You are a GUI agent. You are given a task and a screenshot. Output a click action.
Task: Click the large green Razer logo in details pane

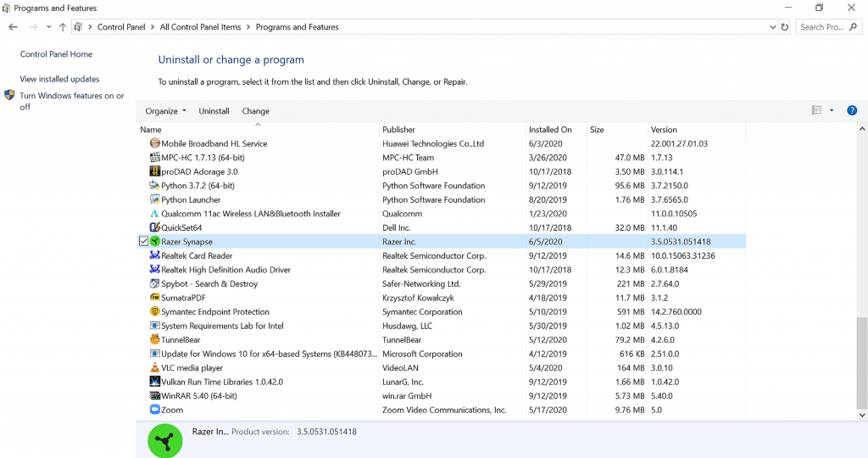(165, 441)
